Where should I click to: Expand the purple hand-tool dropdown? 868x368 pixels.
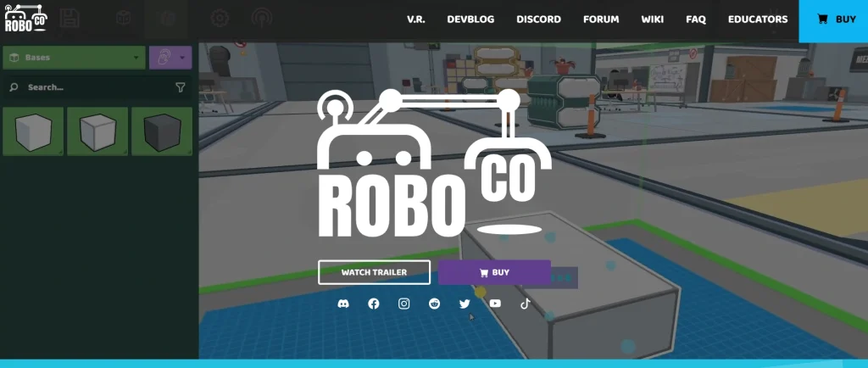click(x=170, y=58)
